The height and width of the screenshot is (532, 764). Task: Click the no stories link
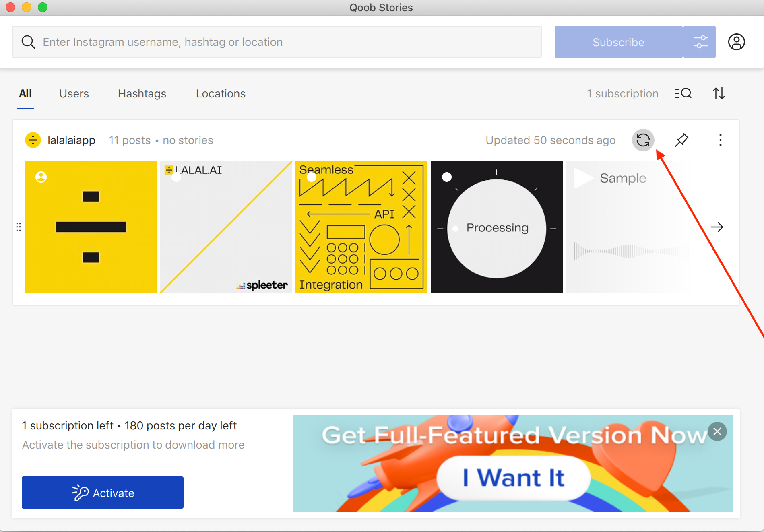(x=188, y=140)
